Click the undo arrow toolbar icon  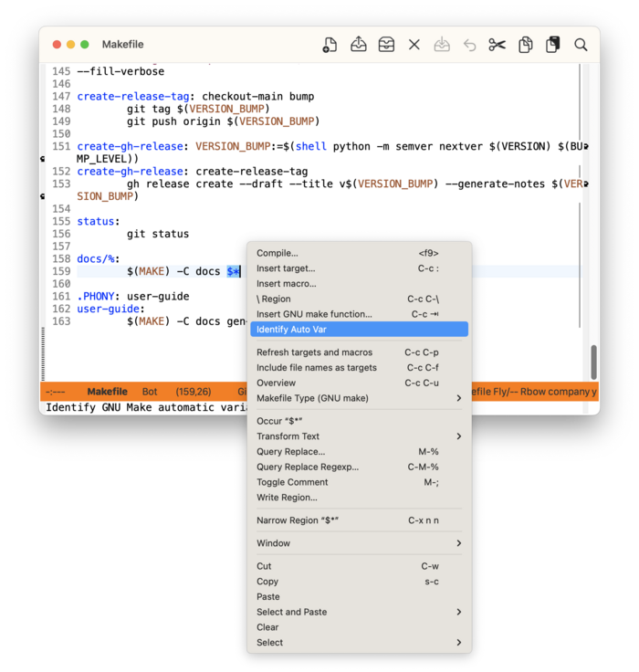tap(470, 45)
